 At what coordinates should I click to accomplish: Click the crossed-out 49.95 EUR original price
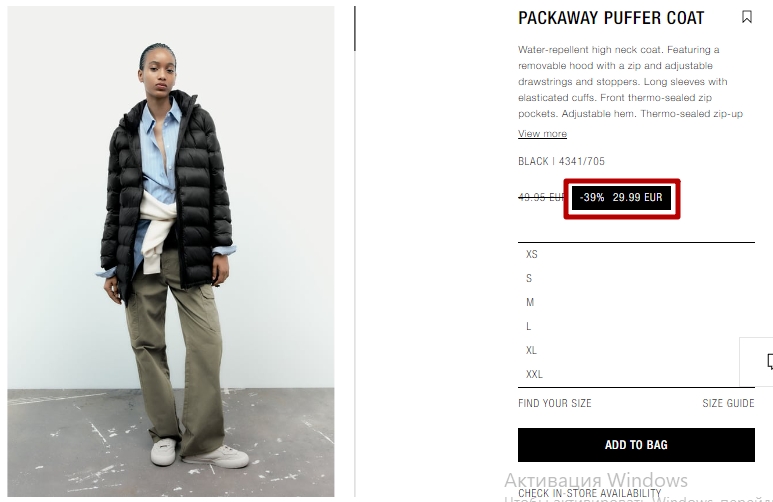tap(541, 197)
